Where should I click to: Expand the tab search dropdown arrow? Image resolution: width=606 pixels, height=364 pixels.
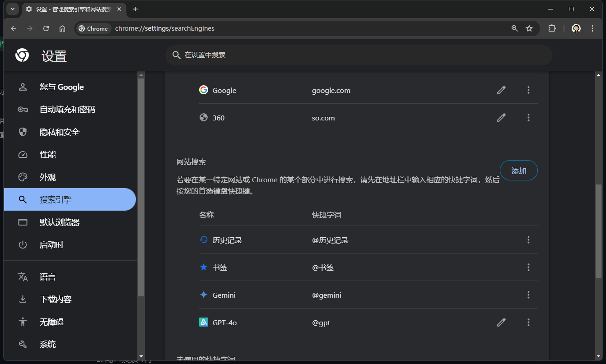pos(13,9)
